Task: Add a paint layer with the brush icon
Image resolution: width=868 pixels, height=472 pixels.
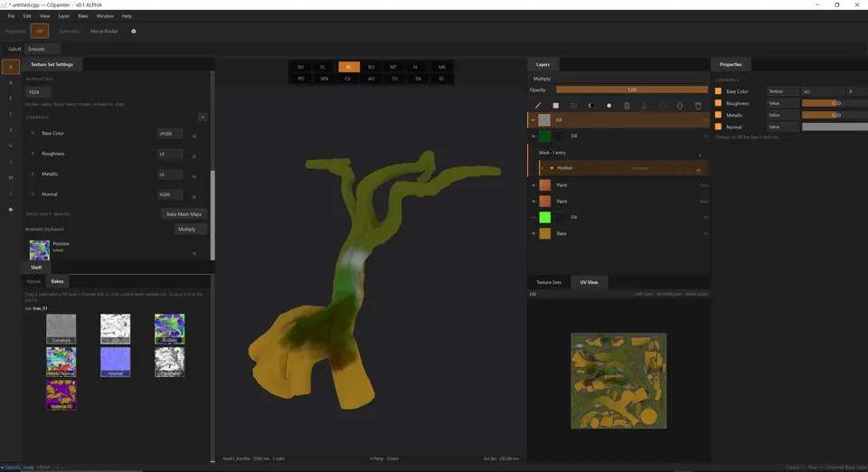Action: click(537, 106)
